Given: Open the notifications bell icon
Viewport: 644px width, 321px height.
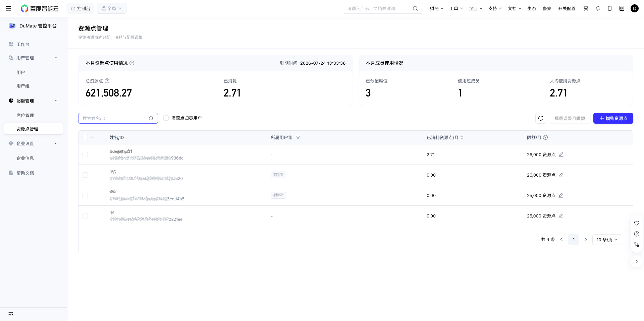Looking at the screenshot, I should tap(598, 8).
